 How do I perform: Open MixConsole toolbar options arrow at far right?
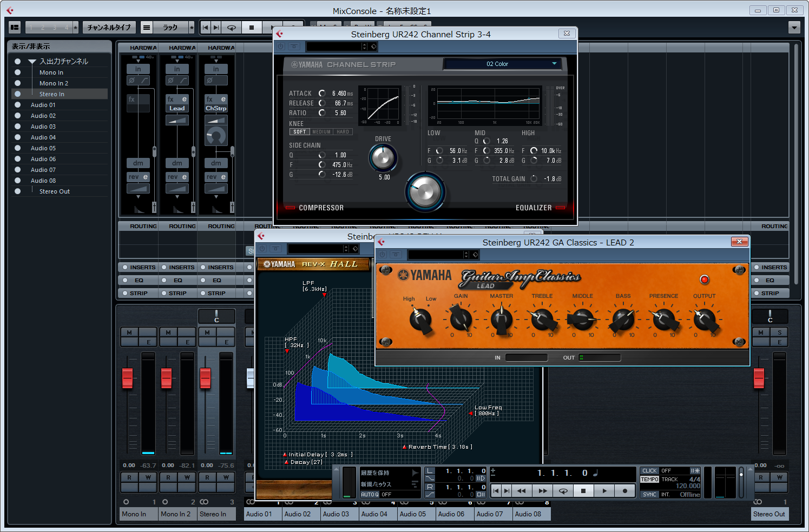click(x=794, y=27)
